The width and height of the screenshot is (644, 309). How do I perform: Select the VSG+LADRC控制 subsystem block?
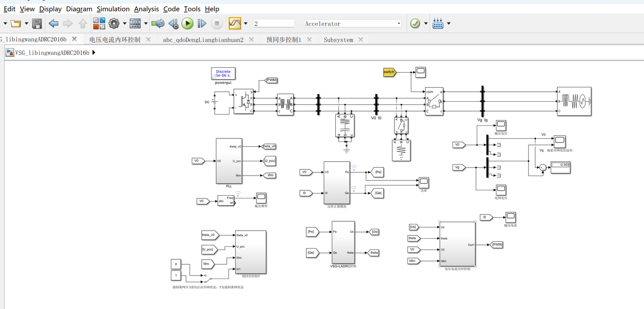click(343, 242)
